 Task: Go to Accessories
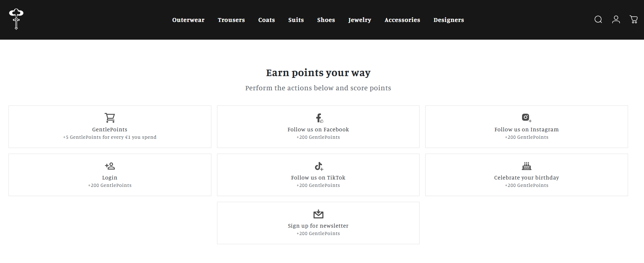(402, 20)
